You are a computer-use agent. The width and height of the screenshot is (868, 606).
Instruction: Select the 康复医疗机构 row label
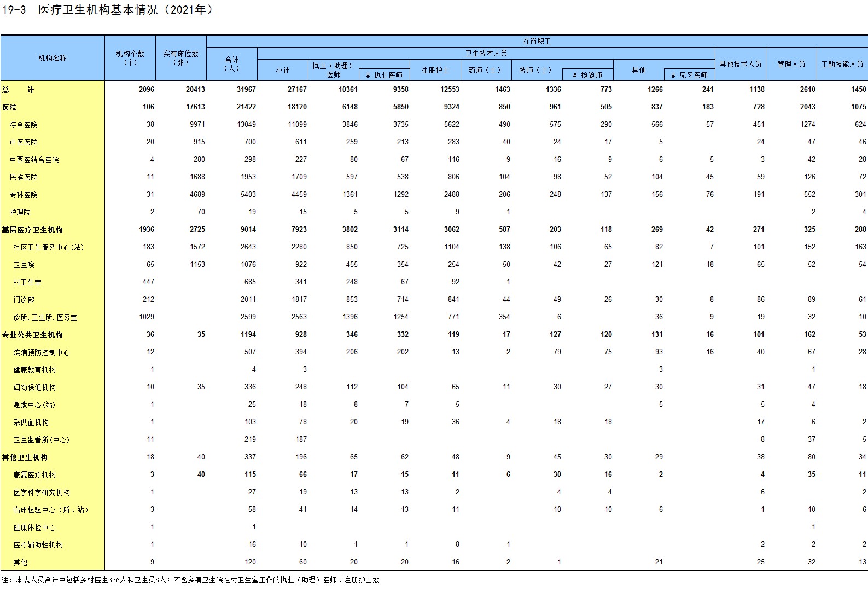coord(34,475)
